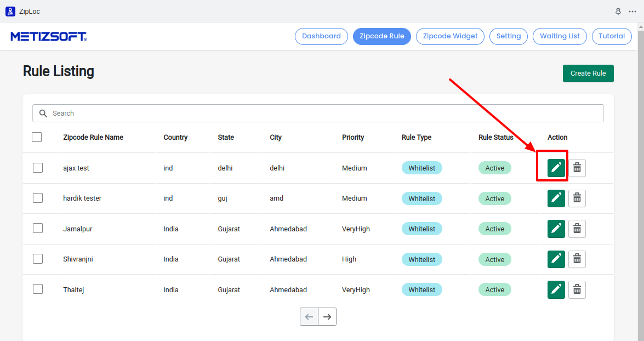
Task: Click the Search rules input field
Action: [x=323, y=113]
